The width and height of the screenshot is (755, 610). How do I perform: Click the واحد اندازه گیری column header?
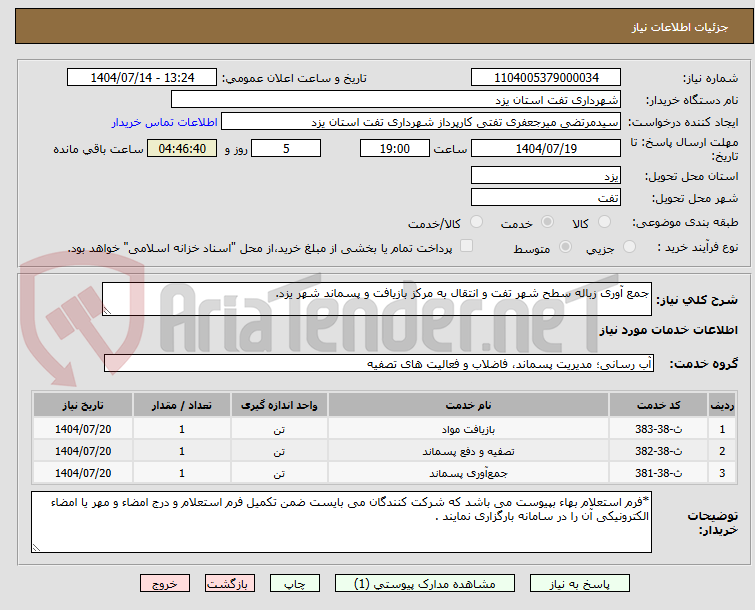279,405
